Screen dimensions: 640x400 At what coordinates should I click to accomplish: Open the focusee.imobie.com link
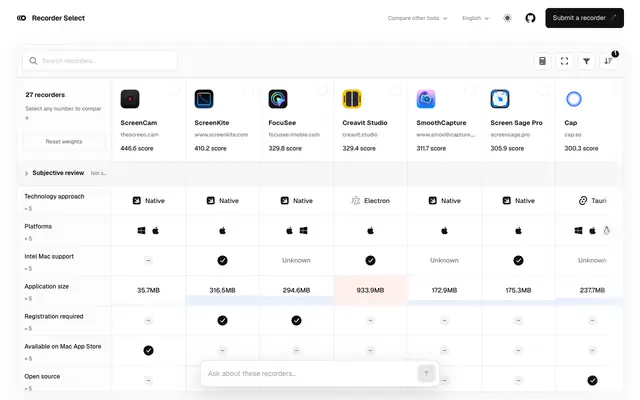click(294, 135)
